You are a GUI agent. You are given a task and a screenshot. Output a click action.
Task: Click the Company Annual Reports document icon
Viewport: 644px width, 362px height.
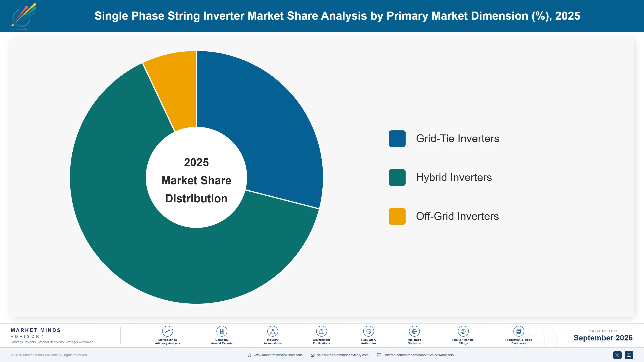coord(222,331)
